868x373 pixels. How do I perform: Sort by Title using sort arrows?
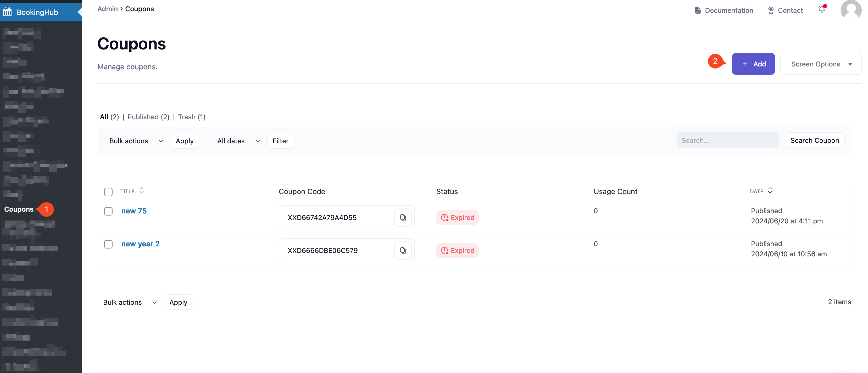[142, 190]
